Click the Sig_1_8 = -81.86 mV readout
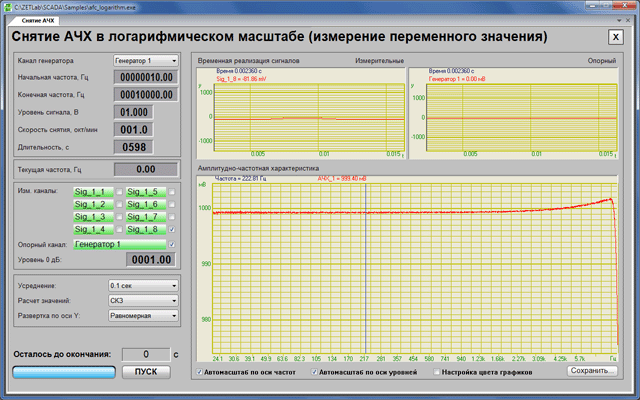The image size is (640, 400). click(241, 79)
